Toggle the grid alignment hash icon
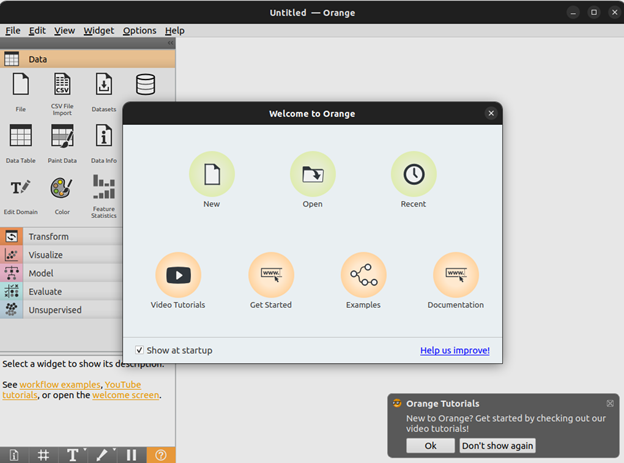 [43, 455]
